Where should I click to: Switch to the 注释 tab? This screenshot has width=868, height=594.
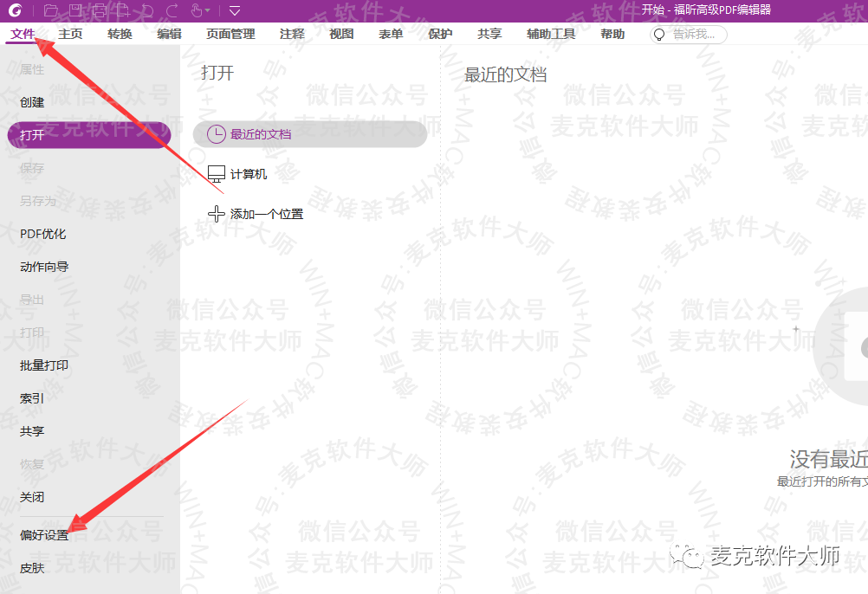292,34
